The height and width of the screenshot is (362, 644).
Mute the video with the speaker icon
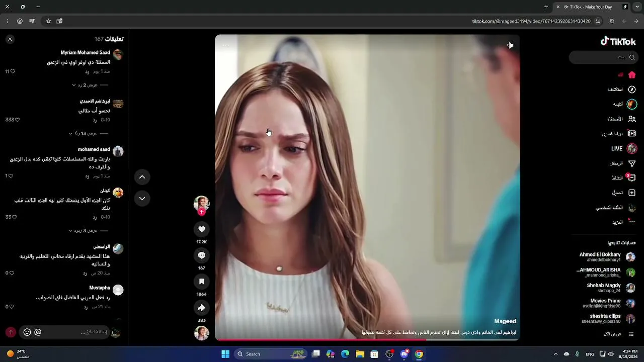click(510, 45)
